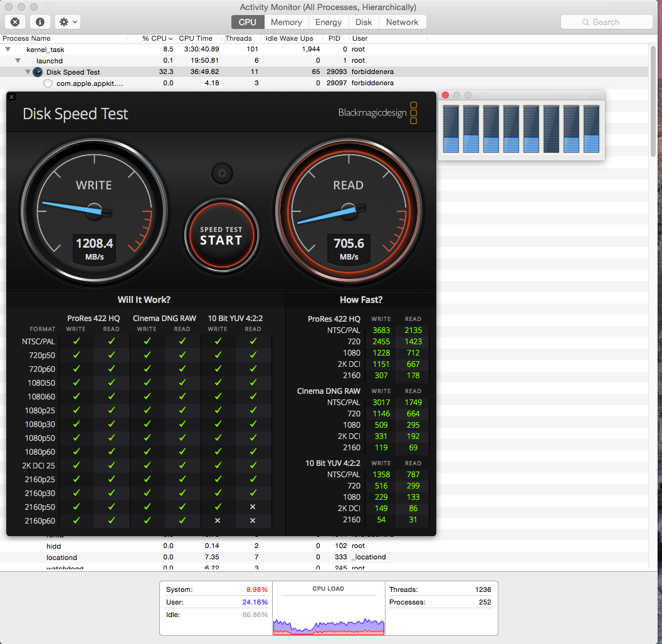Close the Disk Speed Test window with the X
The width and height of the screenshot is (662, 644).
[x=12, y=97]
